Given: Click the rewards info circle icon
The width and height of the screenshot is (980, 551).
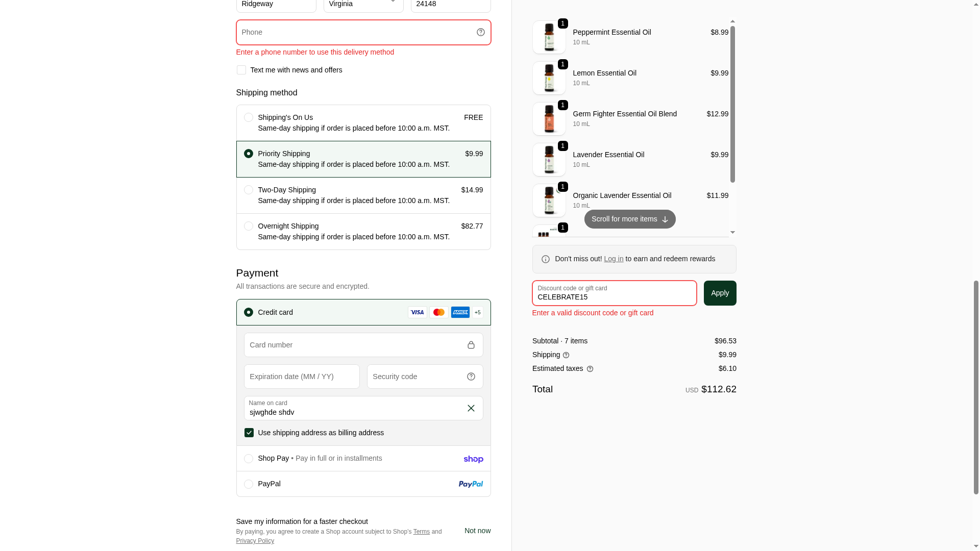Looking at the screenshot, I should [x=545, y=259].
